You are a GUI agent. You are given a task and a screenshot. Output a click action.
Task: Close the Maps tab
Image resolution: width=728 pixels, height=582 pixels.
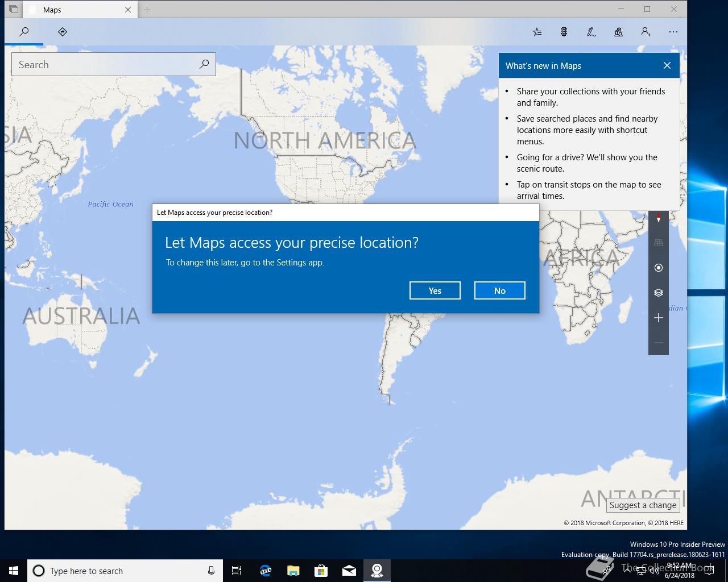click(128, 10)
